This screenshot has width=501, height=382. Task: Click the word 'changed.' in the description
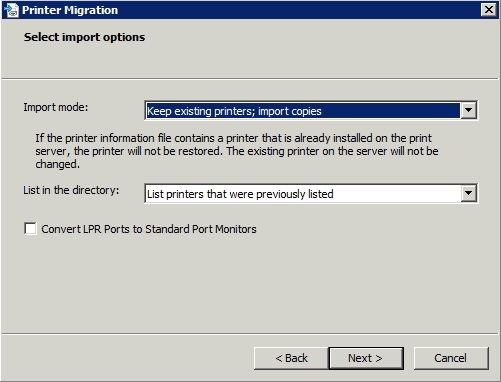coord(58,164)
